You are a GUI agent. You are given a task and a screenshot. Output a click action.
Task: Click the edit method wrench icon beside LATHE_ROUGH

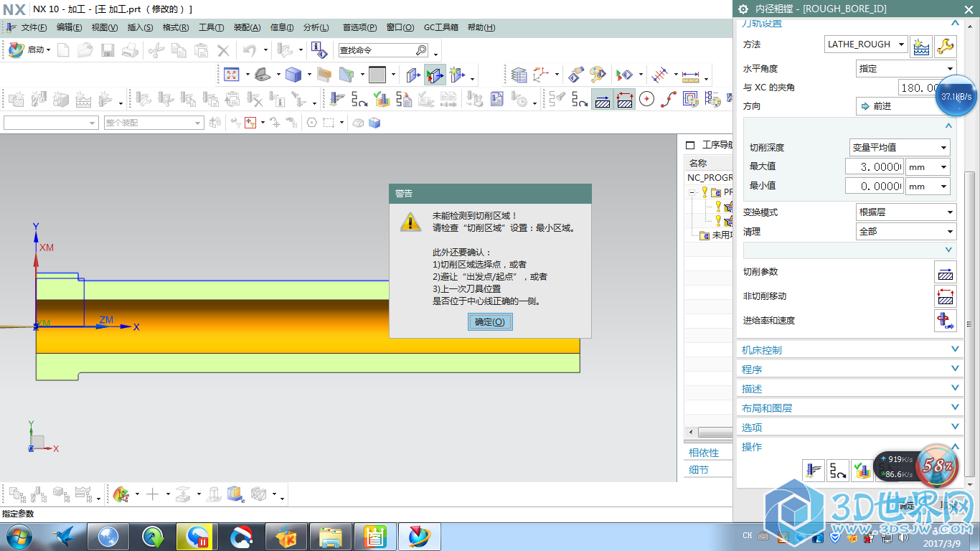tap(946, 47)
